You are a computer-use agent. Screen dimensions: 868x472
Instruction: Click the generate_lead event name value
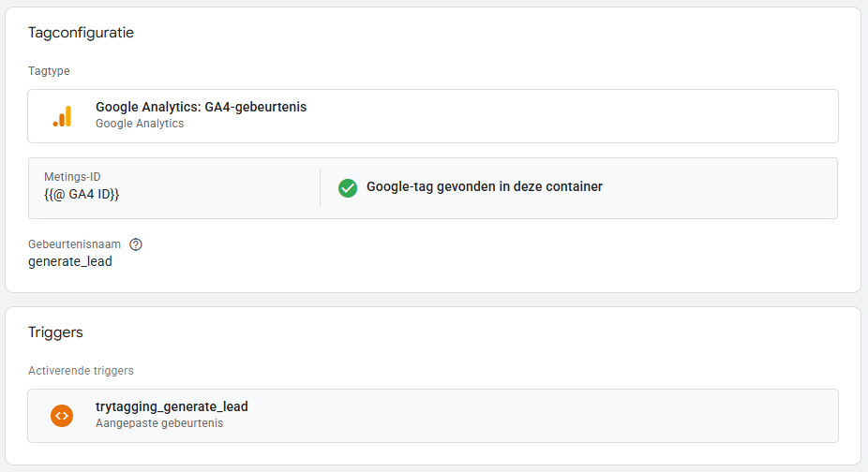70,262
